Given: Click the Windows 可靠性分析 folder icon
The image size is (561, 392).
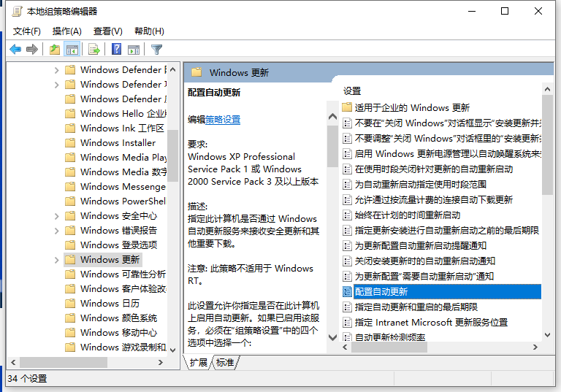Looking at the screenshot, I should point(70,274).
